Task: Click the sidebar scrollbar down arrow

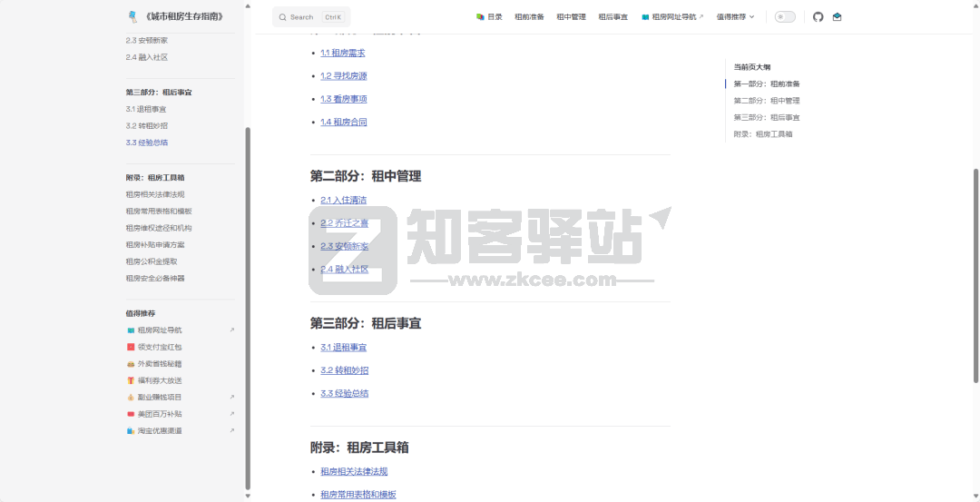Action: [x=248, y=497]
